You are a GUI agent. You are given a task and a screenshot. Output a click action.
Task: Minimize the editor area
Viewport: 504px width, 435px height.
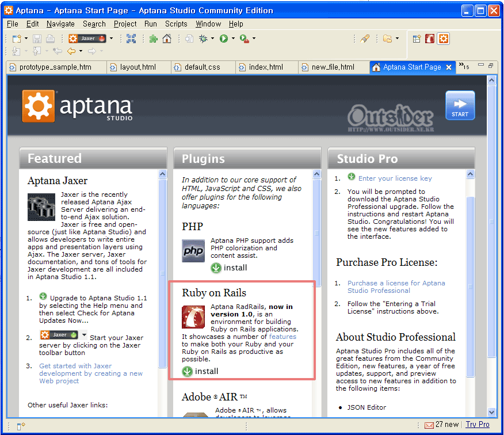(481, 65)
